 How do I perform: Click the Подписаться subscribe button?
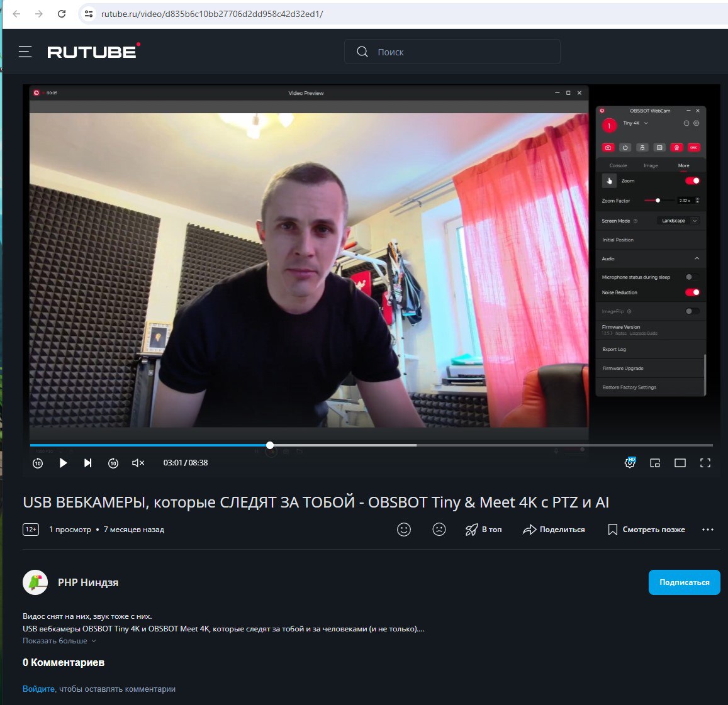click(684, 582)
